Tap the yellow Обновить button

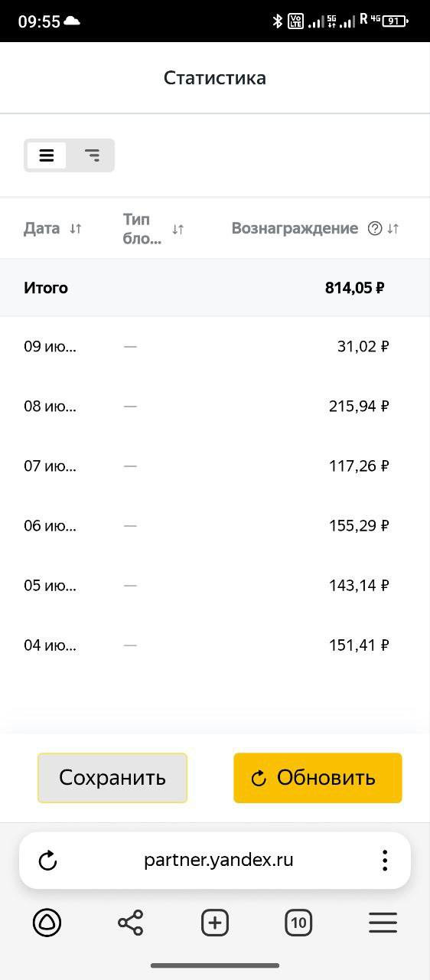[318, 778]
